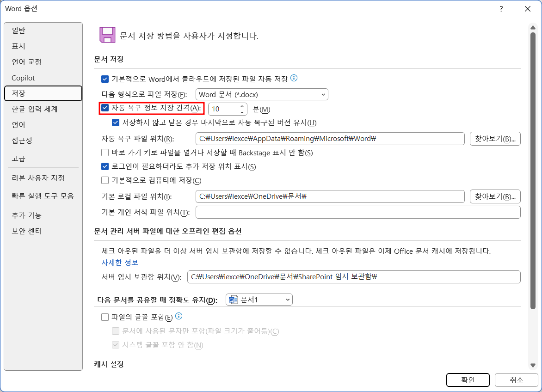
Task: Increase autosave minutes with up arrow
Action: tap(242, 106)
